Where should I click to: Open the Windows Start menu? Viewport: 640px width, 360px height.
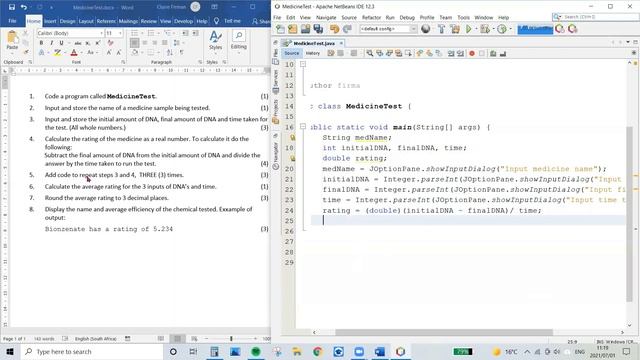coord(10,351)
